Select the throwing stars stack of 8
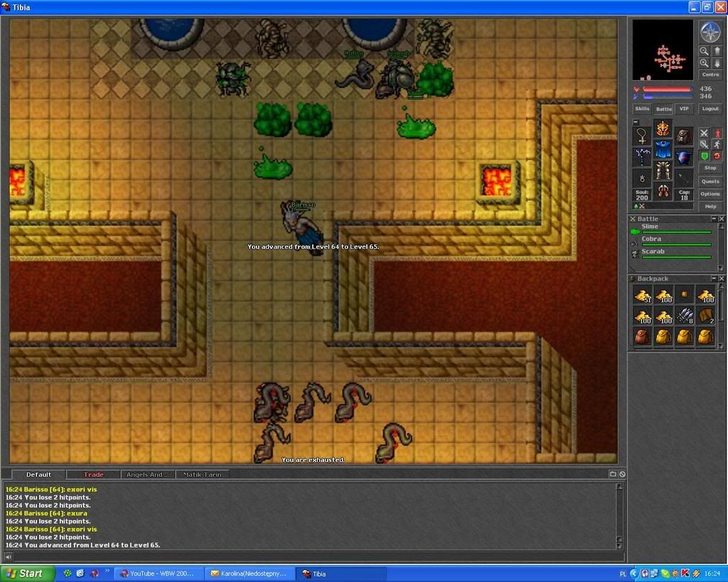The height and width of the screenshot is (582, 728). click(685, 316)
